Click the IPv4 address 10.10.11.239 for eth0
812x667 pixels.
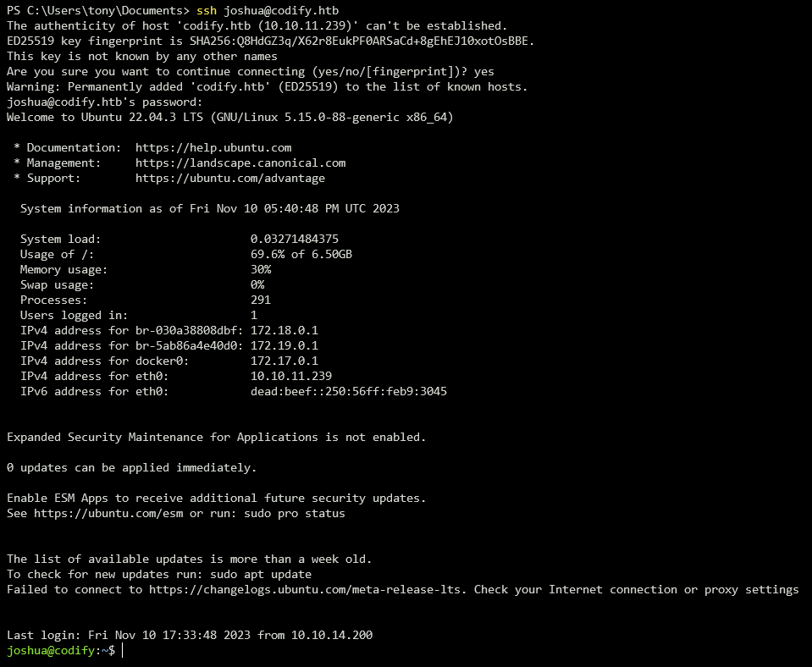point(294,376)
